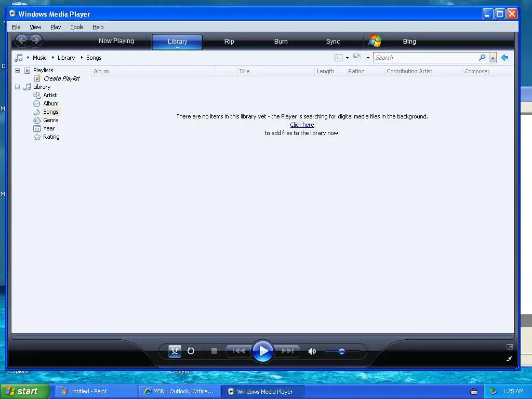Click Music in the breadcrumb path
Image resolution: width=532 pixels, height=399 pixels.
pos(39,58)
